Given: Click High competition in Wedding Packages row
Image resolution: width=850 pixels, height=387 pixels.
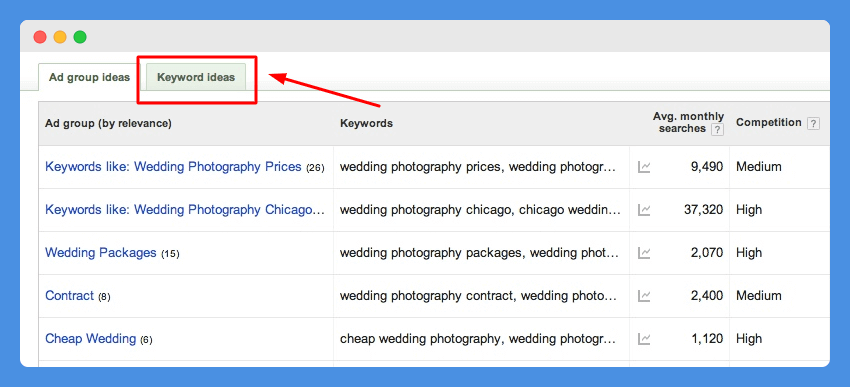Looking at the screenshot, I should click(x=749, y=253).
